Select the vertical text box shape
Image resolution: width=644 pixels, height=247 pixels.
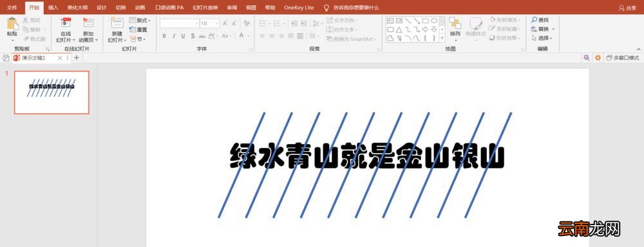399,21
